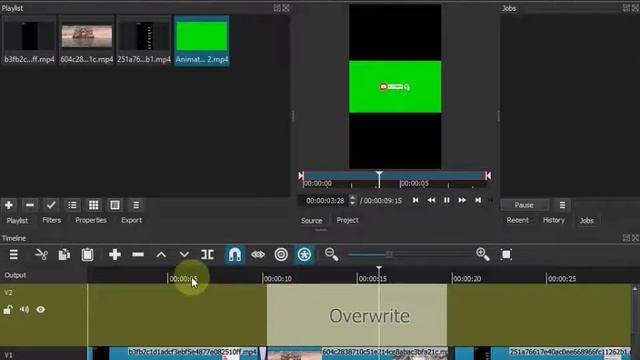Select the Animat... 2.mp4 green clip

202,40
